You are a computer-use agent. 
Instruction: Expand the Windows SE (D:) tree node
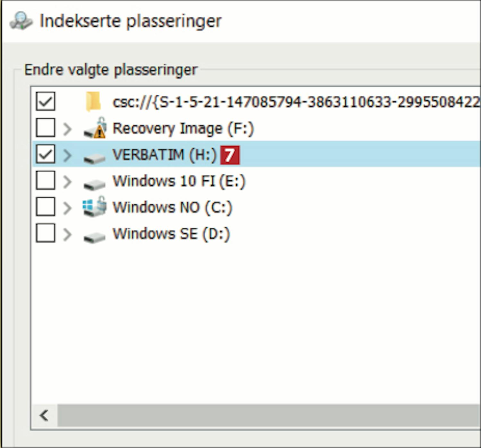point(67,234)
